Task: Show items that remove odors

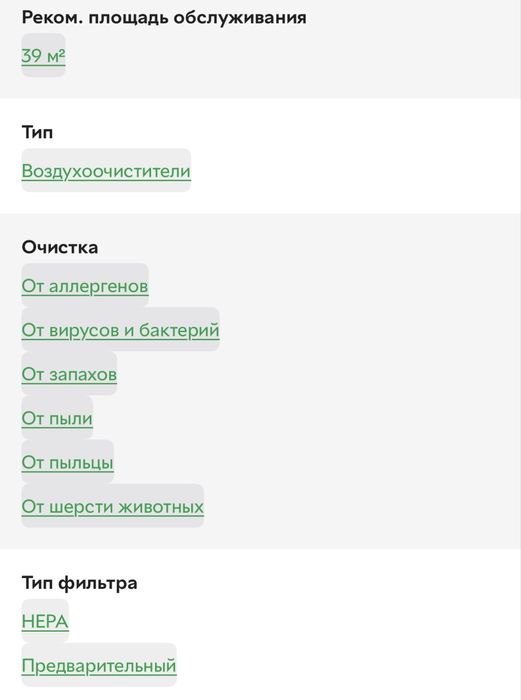Action: (x=69, y=374)
